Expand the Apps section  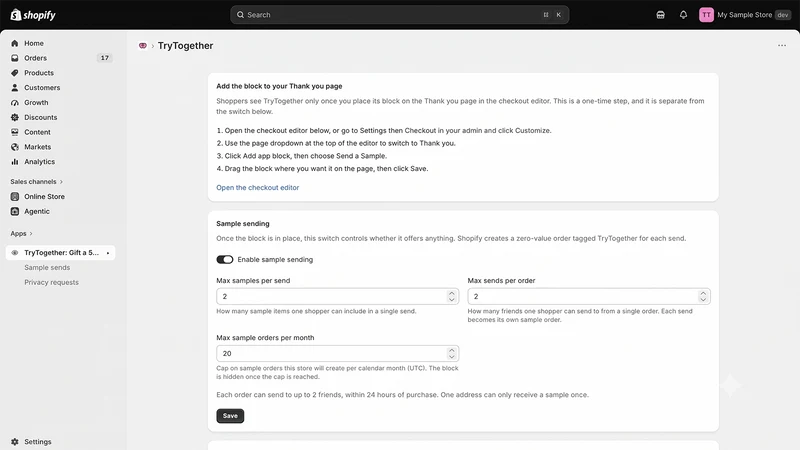point(21,234)
